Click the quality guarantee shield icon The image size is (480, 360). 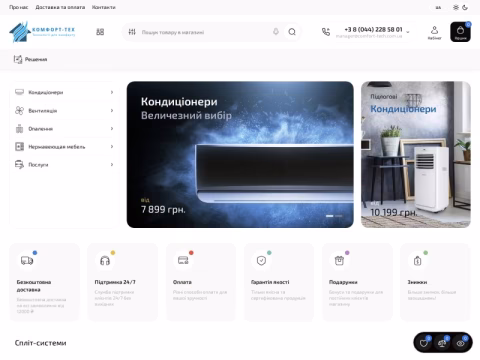[261, 261]
